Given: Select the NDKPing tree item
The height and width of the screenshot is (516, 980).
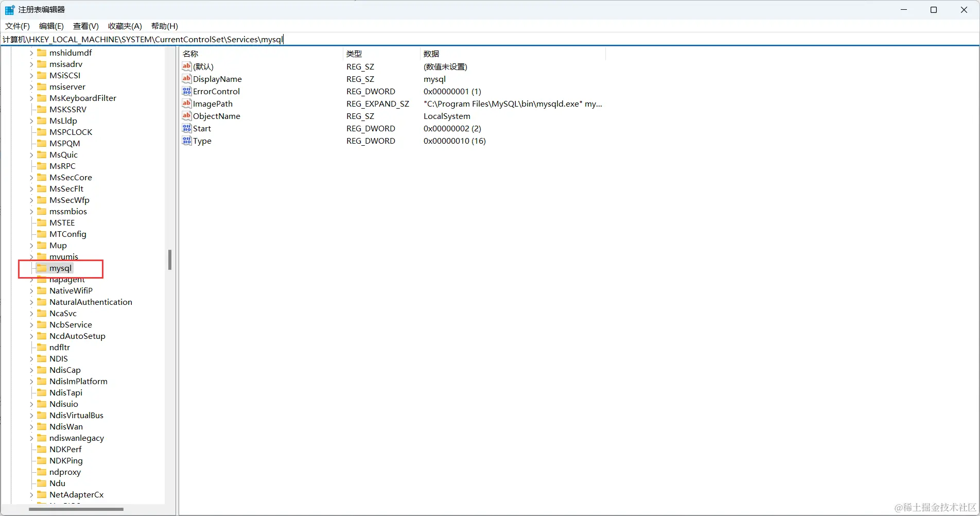Looking at the screenshot, I should point(66,460).
